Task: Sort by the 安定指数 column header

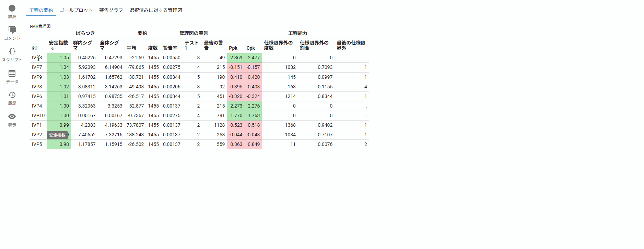Action: (x=58, y=43)
